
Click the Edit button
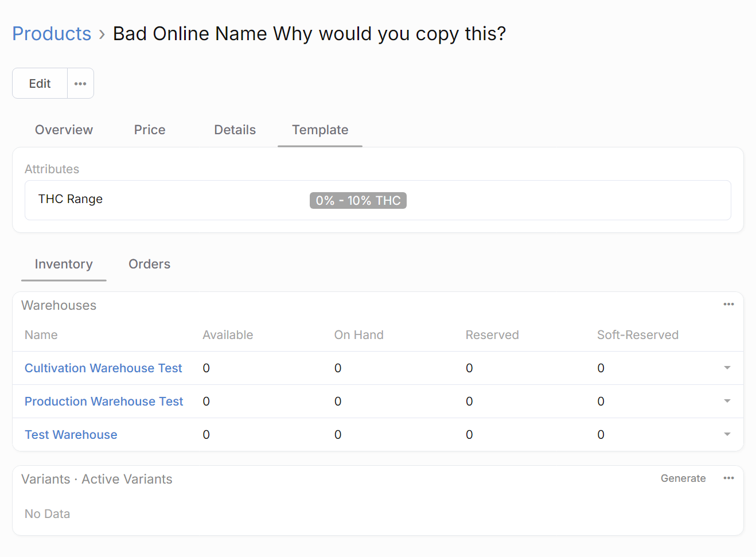tap(40, 84)
